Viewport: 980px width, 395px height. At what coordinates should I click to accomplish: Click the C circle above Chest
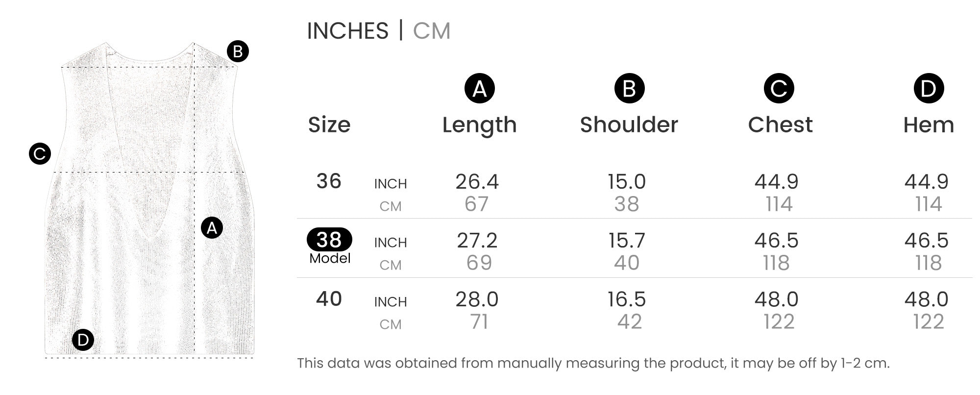(779, 89)
